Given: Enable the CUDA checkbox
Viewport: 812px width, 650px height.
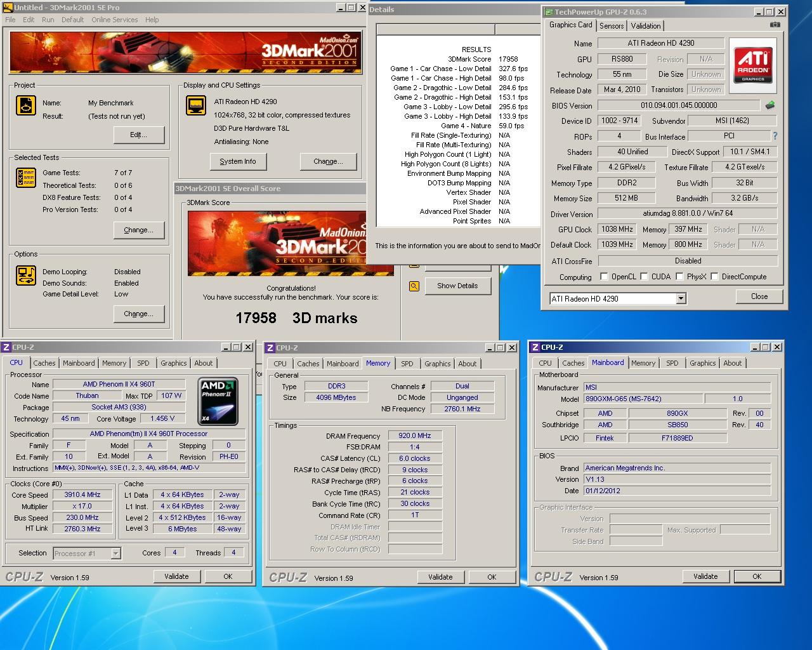Looking at the screenshot, I should click(x=644, y=276).
